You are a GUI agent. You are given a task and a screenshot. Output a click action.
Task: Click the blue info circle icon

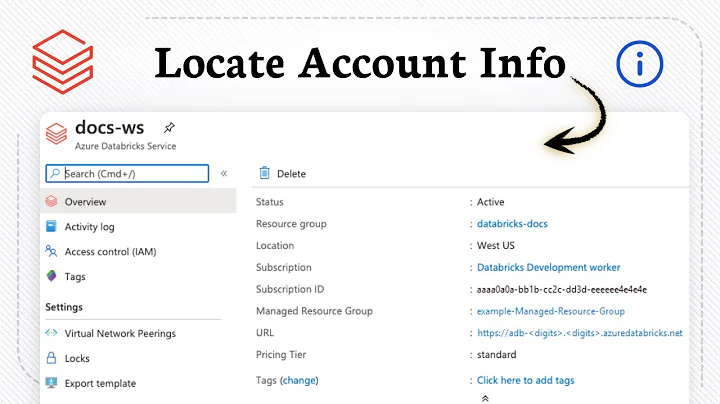point(640,64)
